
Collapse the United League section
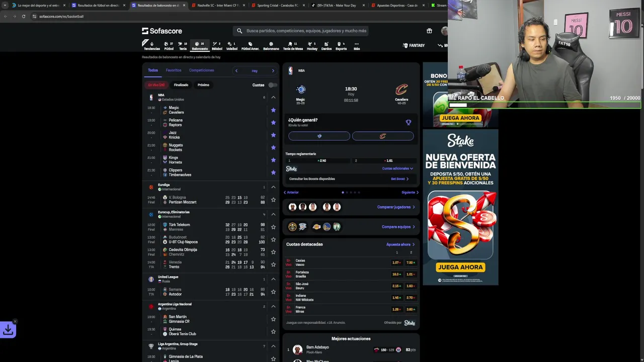[x=273, y=279]
